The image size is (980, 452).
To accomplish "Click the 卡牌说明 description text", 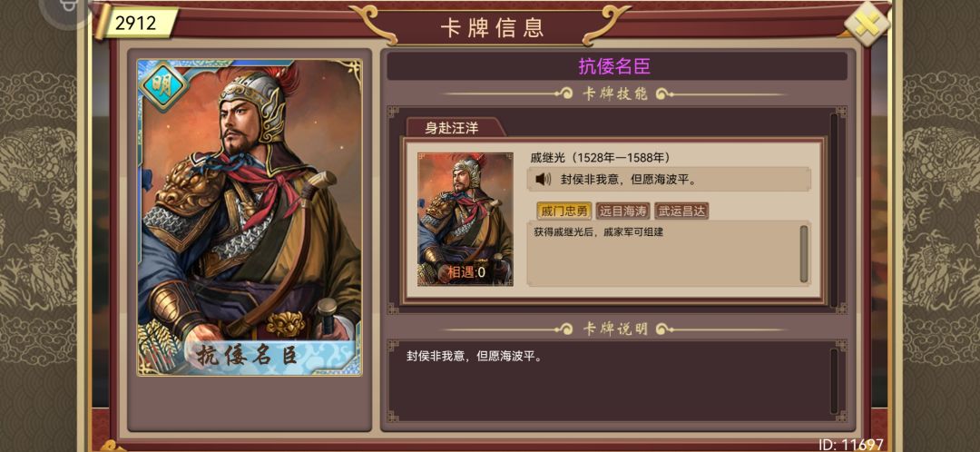I will click(x=473, y=357).
